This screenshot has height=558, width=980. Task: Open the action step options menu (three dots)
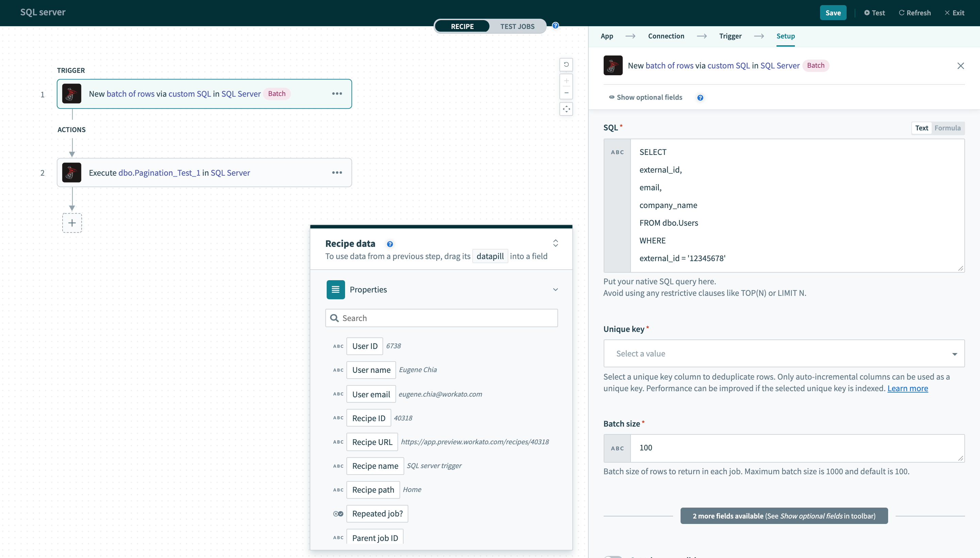[x=337, y=173]
